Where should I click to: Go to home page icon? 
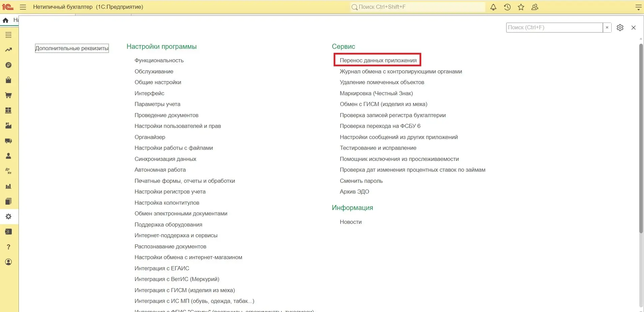(5, 20)
